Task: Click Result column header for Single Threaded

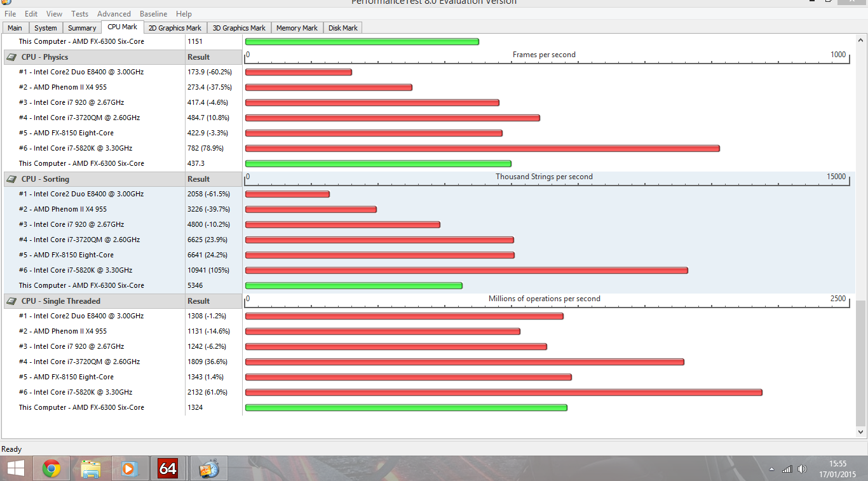Action: click(x=214, y=301)
